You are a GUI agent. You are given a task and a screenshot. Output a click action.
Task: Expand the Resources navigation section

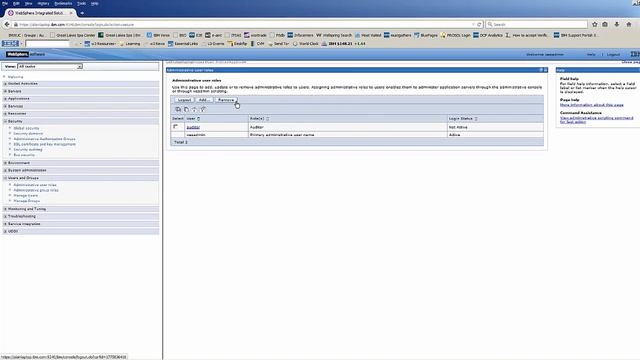[5, 113]
